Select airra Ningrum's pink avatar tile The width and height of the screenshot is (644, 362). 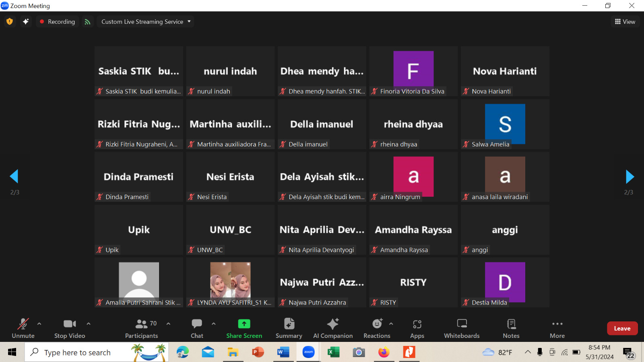point(413,177)
